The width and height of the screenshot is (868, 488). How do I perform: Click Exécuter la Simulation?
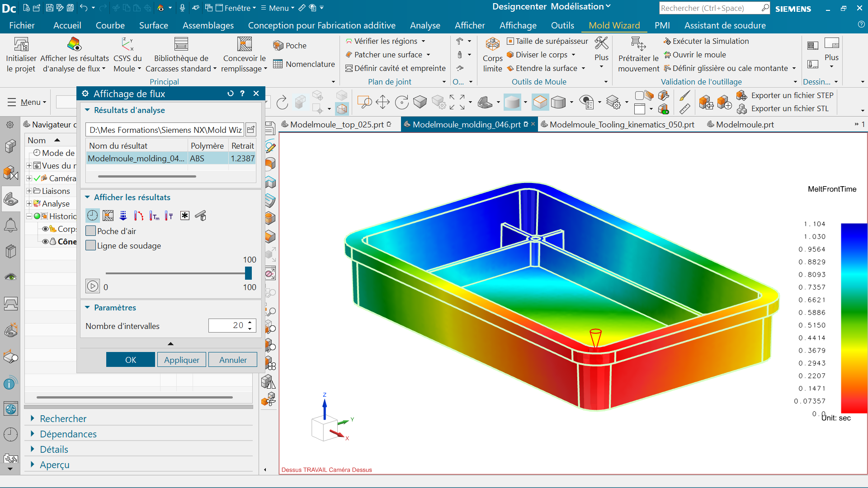[706, 41]
